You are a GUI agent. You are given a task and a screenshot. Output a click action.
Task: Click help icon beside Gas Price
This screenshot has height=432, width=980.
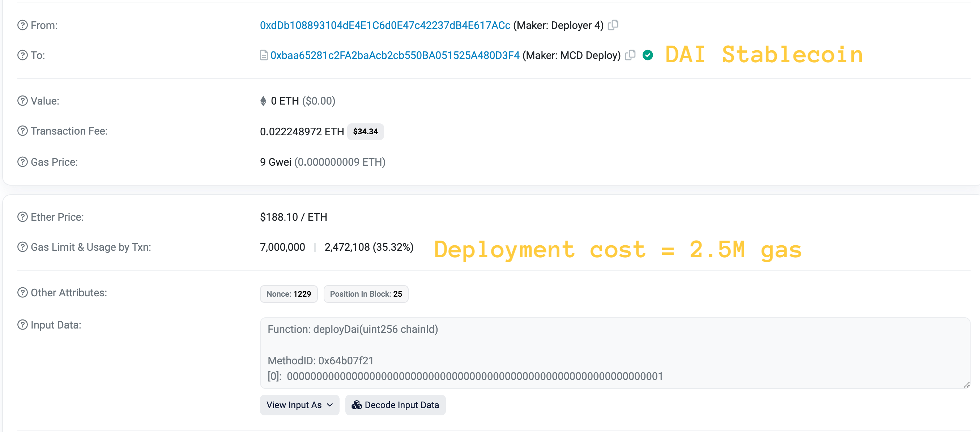[22, 162]
